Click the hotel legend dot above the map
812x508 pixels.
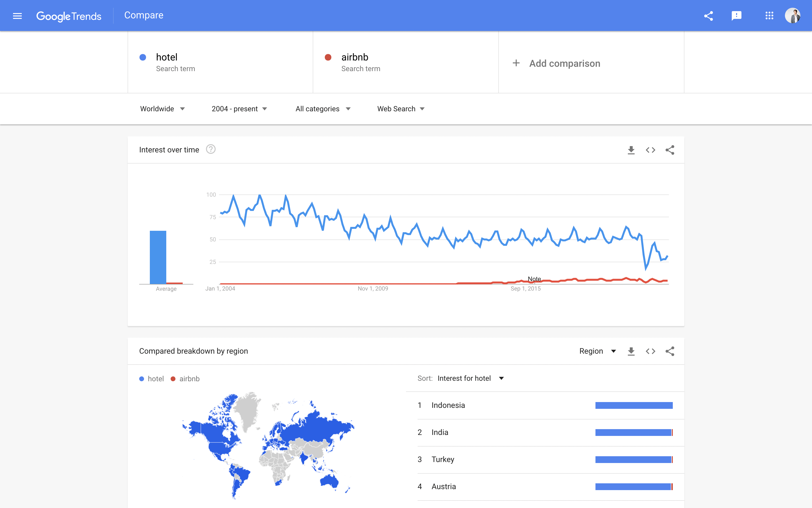click(x=142, y=379)
